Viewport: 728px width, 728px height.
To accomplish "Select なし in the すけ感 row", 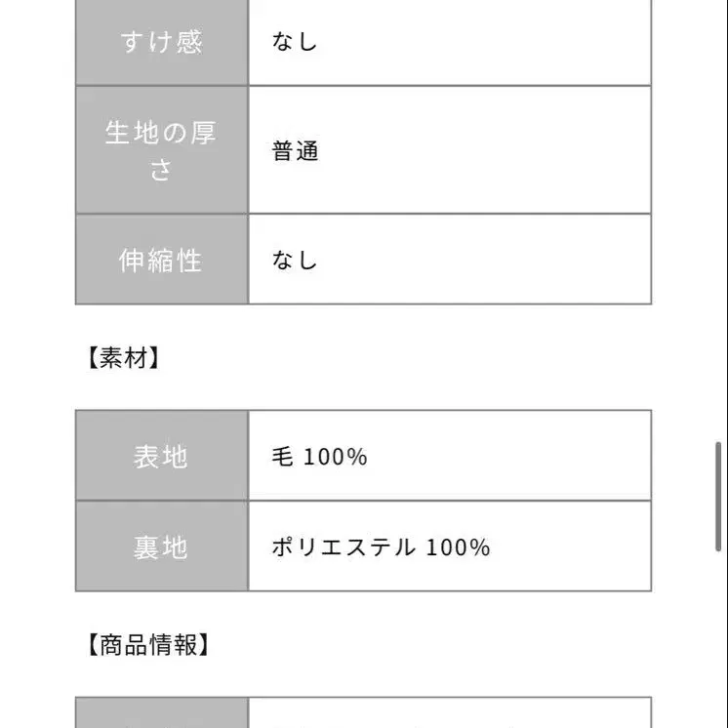I will (x=295, y=43).
